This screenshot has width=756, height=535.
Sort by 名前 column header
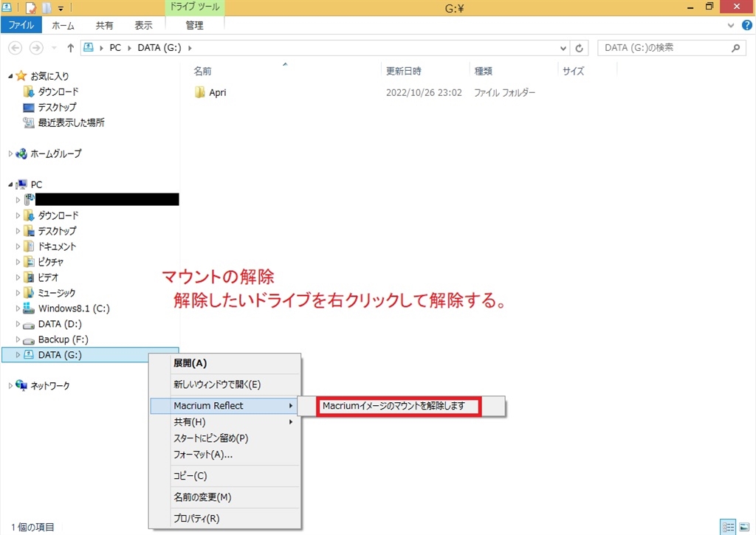point(202,71)
